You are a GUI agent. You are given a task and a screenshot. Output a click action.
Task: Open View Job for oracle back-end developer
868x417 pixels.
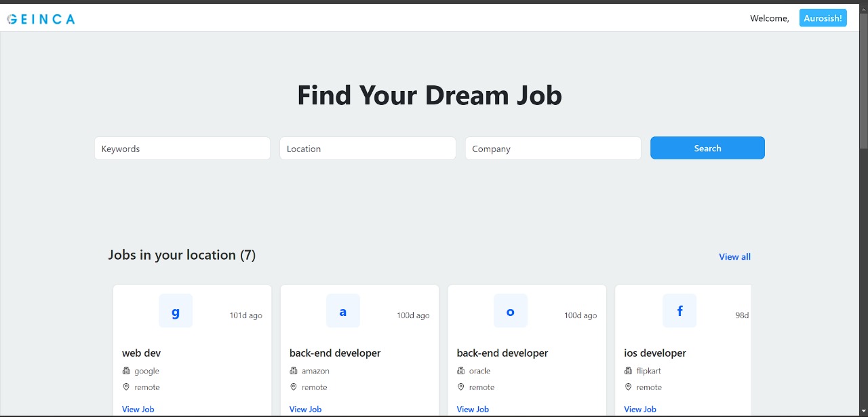point(473,409)
